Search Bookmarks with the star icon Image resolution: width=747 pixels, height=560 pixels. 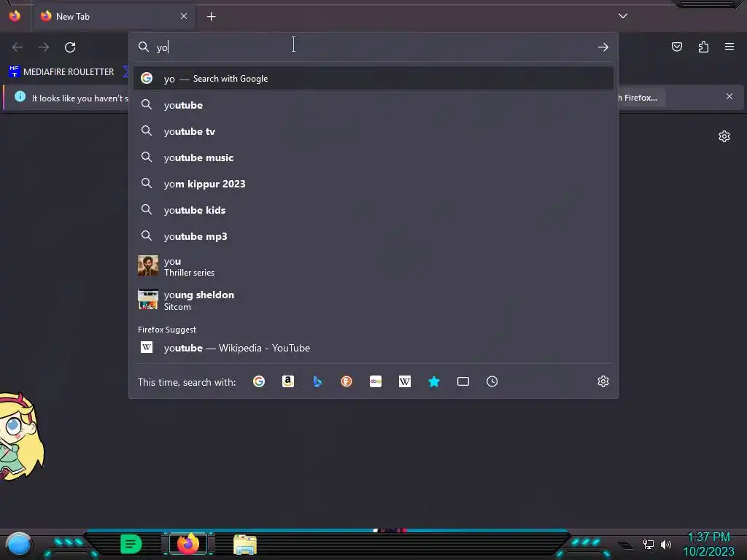(434, 381)
